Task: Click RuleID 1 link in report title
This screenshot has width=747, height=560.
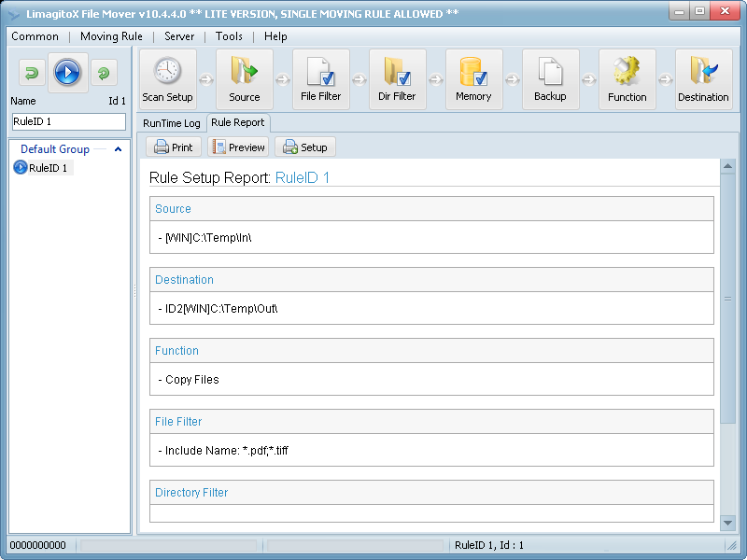Action: click(303, 177)
